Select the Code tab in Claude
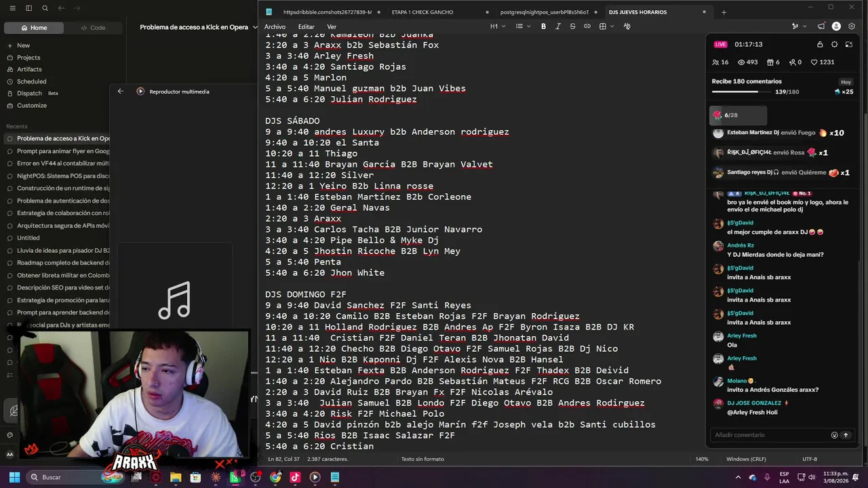 [x=94, y=28]
